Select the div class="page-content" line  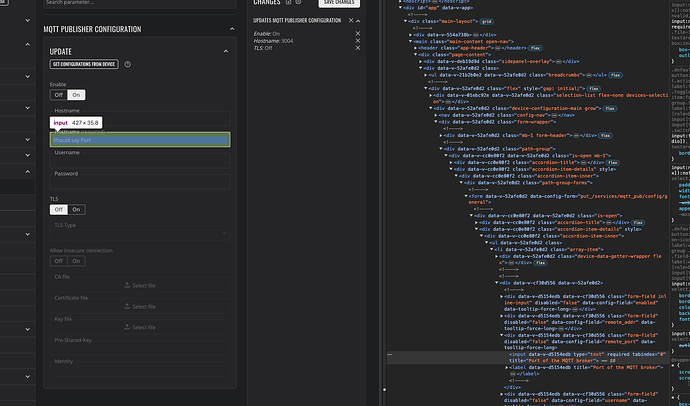tap(454, 55)
